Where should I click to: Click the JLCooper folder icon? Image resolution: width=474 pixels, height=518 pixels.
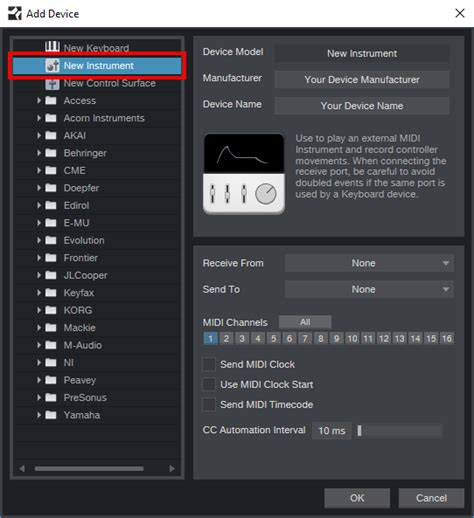51,275
